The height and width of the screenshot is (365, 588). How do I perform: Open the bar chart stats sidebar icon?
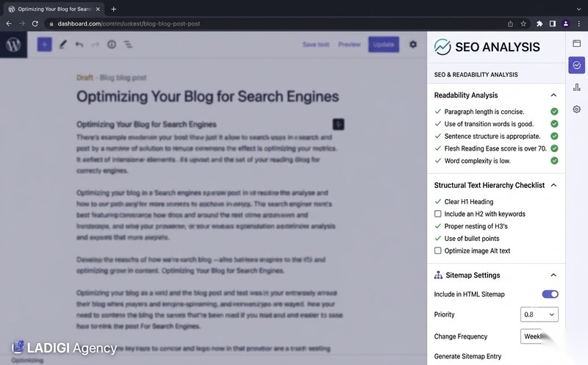tap(577, 87)
